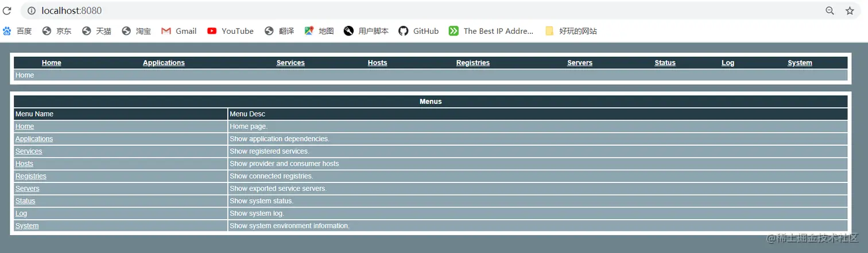Click Log link in Menus table
Viewport: 868px width, 253px height.
coord(21,213)
